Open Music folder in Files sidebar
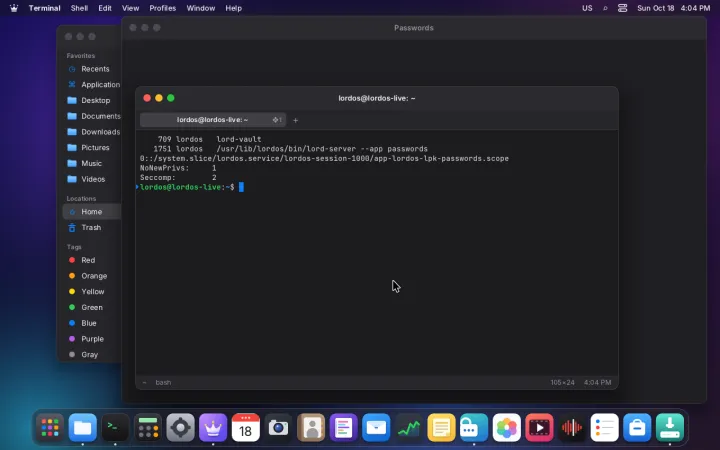Image resolution: width=720 pixels, height=450 pixels. tap(92, 163)
